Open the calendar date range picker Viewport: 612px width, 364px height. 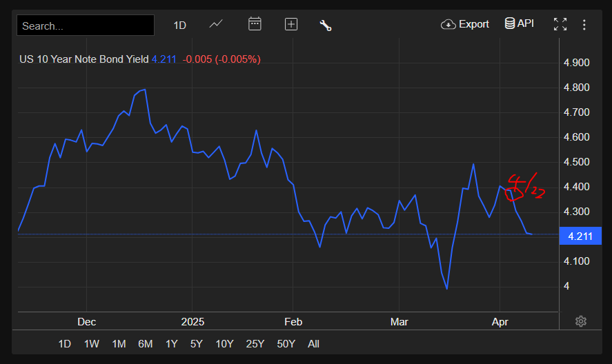(x=255, y=24)
